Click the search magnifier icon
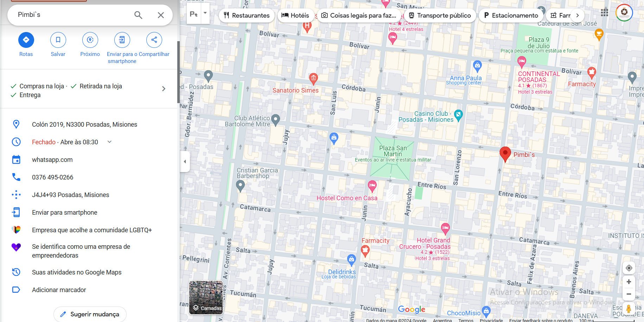Screen dimensions: 644x322 (x=138, y=15)
